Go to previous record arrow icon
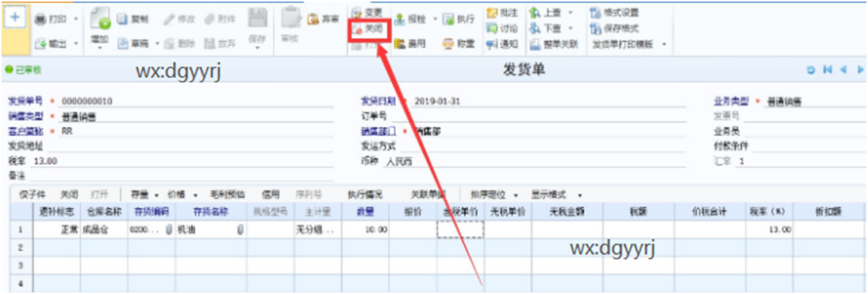The height and width of the screenshot is (294, 868). [x=844, y=70]
